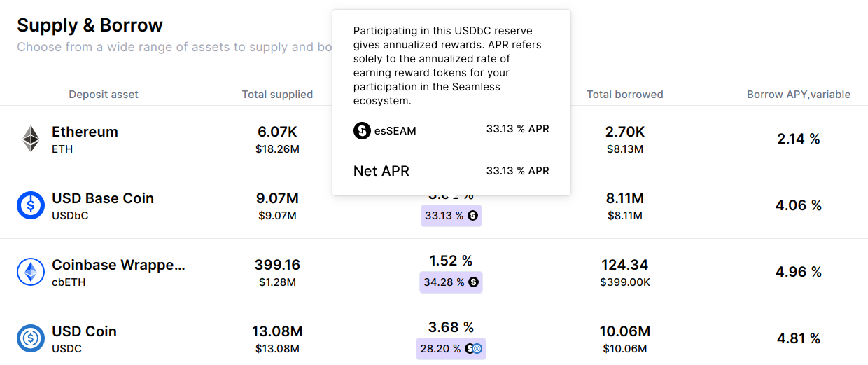Sort by Total supplied column header
The height and width of the screenshot is (365, 868).
click(277, 95)
